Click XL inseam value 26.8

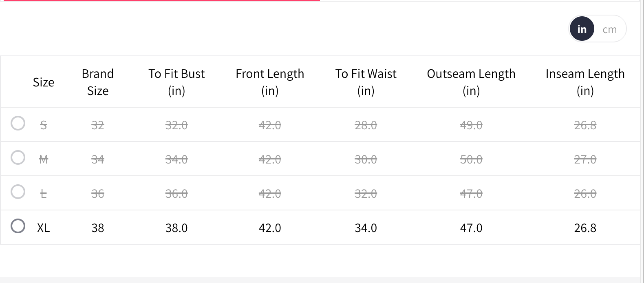[x=585, y=228]
